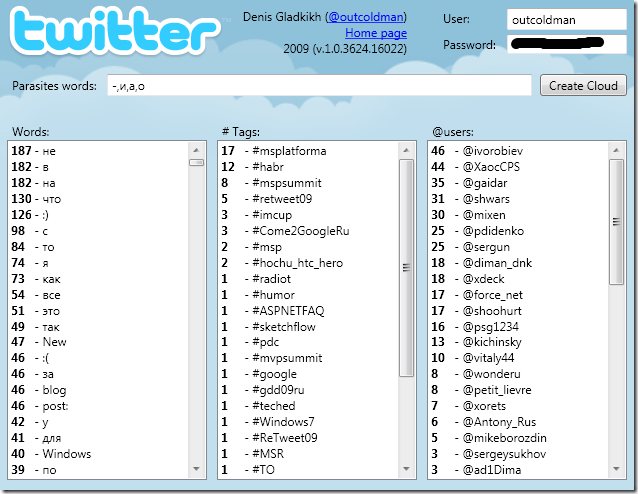Select user row @force_net

[x=518, y=295]
